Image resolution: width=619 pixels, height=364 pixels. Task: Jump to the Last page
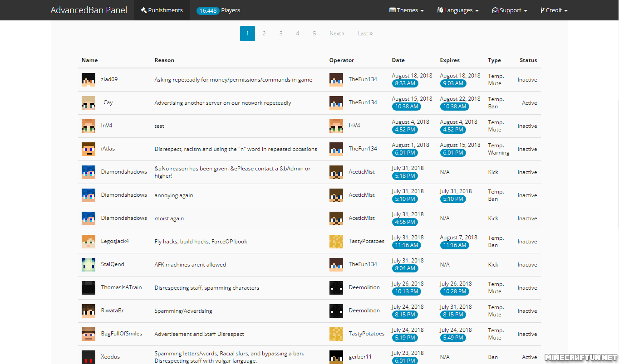pos(365,34)
